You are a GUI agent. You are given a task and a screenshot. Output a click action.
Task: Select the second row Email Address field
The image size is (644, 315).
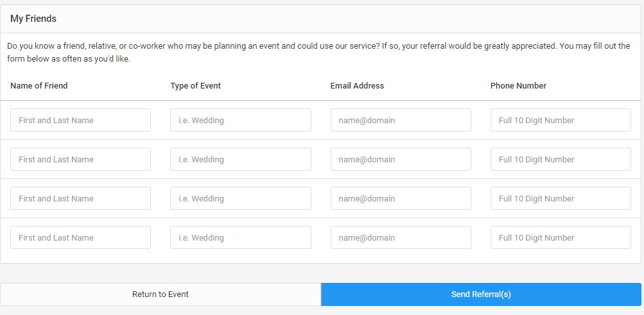401,159
